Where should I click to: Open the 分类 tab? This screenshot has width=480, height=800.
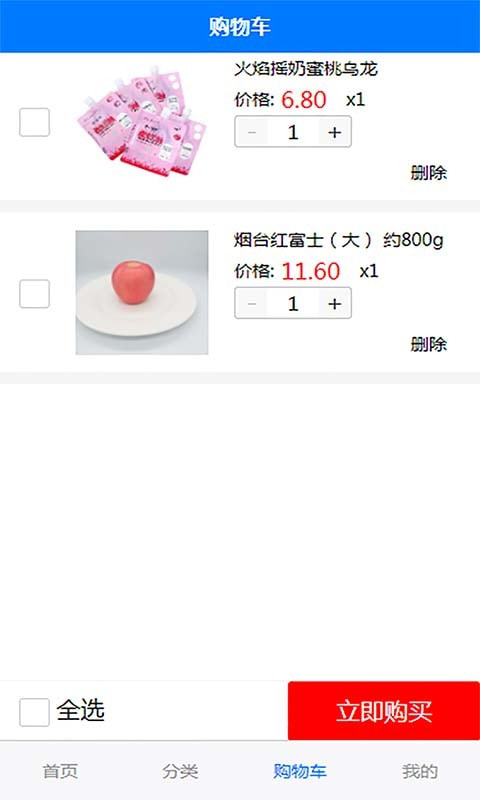click(180, 771)
